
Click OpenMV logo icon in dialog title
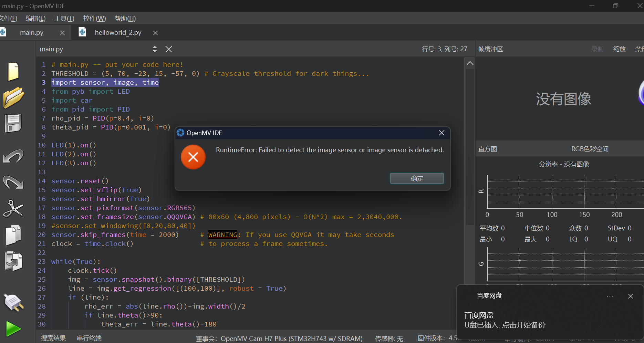coord(180,133)
